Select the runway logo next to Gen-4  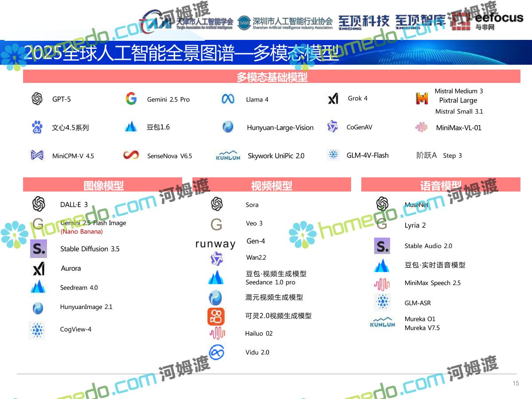(215, 244)
